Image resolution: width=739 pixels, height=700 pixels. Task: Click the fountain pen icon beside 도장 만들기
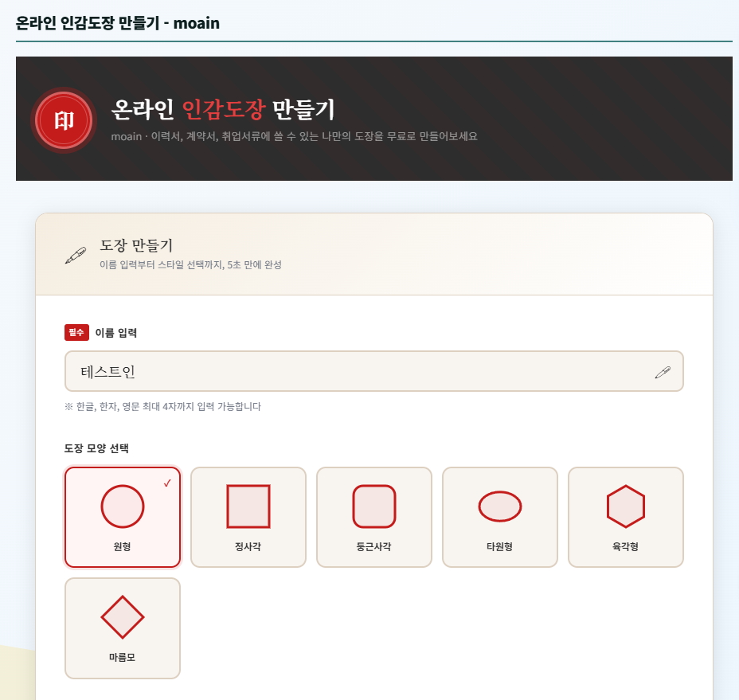pyautogui.click(x=75, y=255)
